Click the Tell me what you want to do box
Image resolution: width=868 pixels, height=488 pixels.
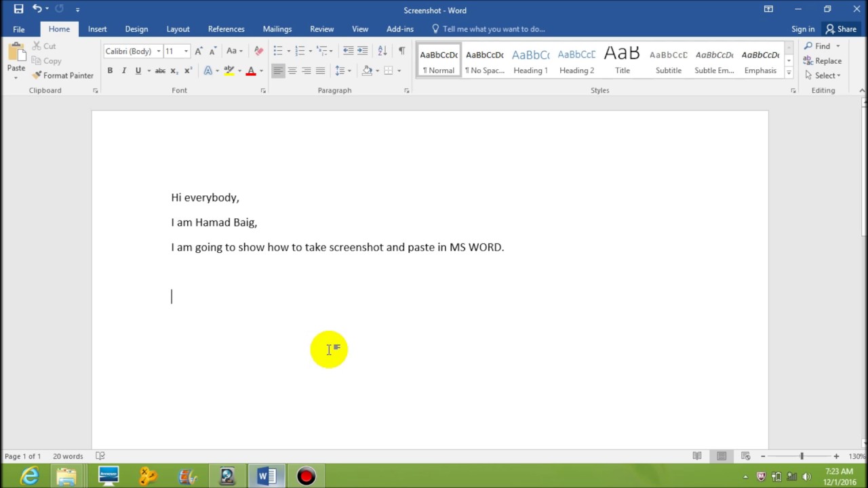[488, 29]
